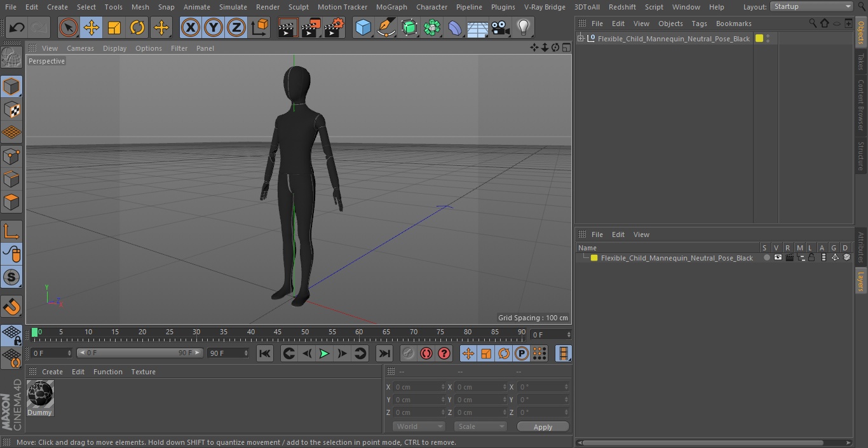This screenshot has height=448, width=868.
Task: Open the material Function menu
Action: [107, 372]
